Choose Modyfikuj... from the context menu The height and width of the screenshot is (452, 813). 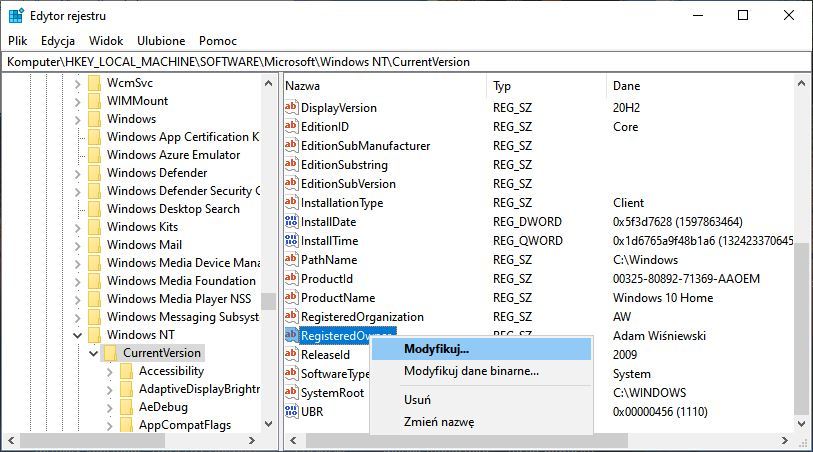[x=436, y=349]
